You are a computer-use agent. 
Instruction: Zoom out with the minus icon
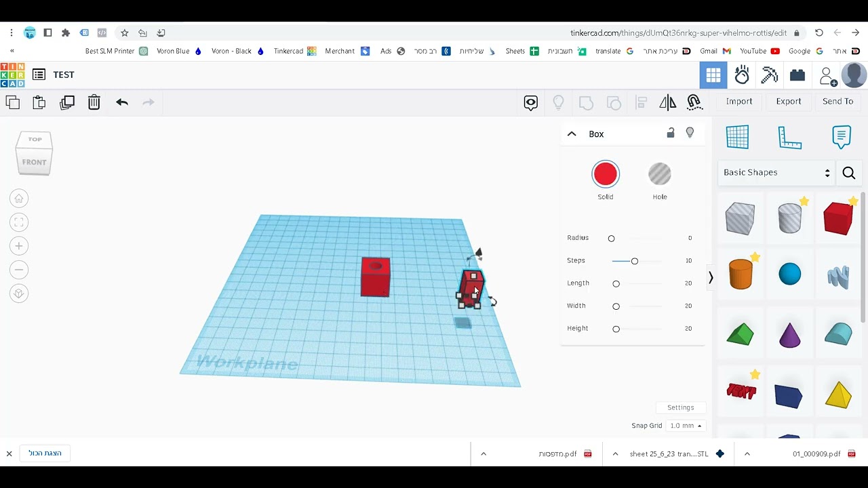[x=19, y=270]
